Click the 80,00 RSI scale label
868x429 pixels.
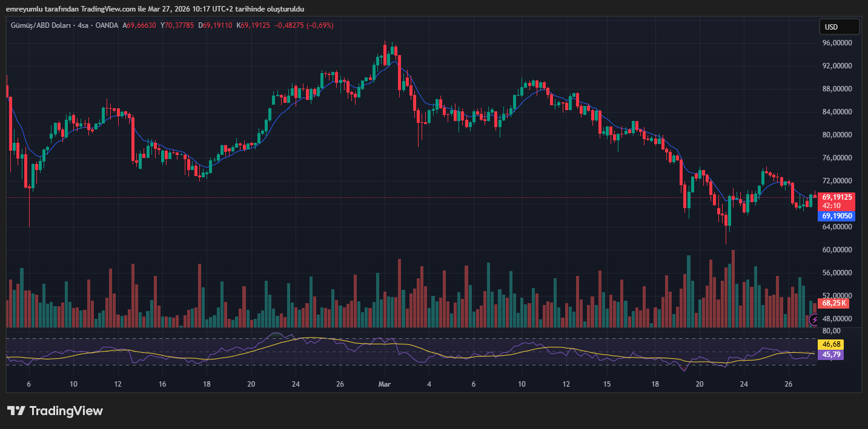[x=831, y=331]
